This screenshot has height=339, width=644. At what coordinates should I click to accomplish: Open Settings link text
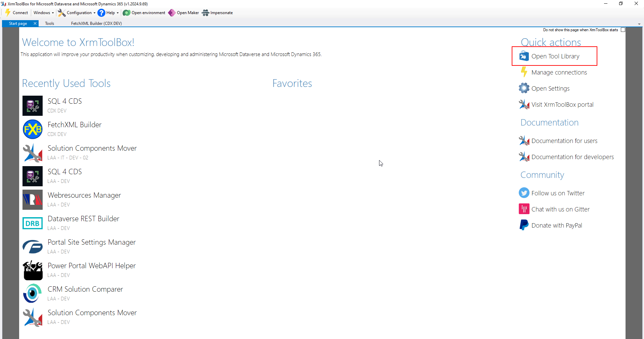click(550, 89)
